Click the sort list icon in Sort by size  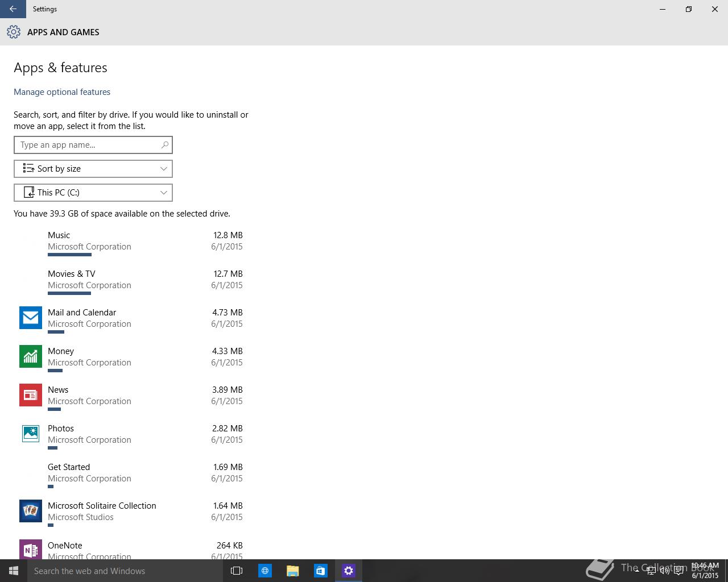(x=28, y=168)
